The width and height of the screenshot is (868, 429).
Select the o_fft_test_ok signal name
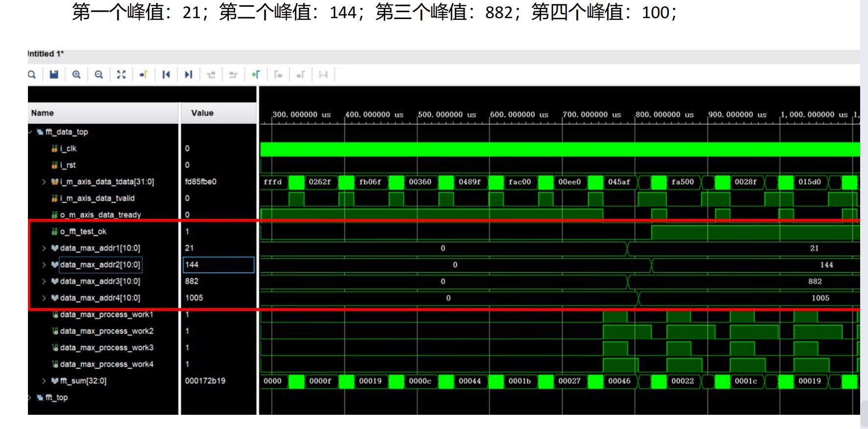pyautogui.click(x=83, y=232)
